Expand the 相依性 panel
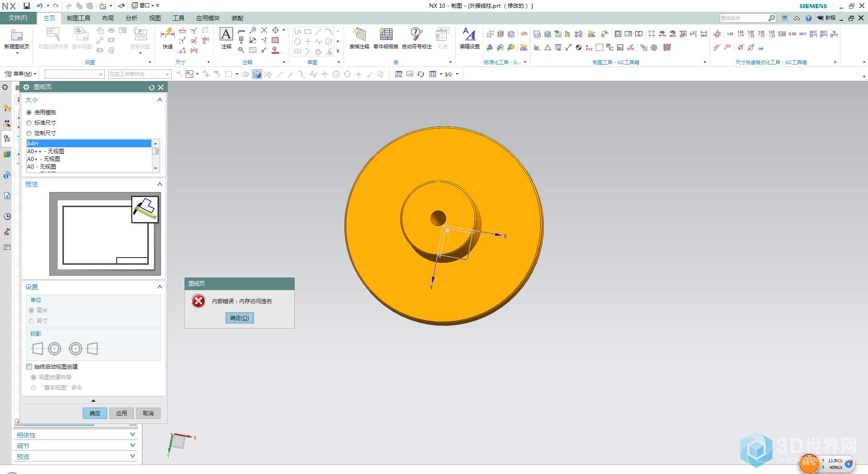 [x=132, y=435]
